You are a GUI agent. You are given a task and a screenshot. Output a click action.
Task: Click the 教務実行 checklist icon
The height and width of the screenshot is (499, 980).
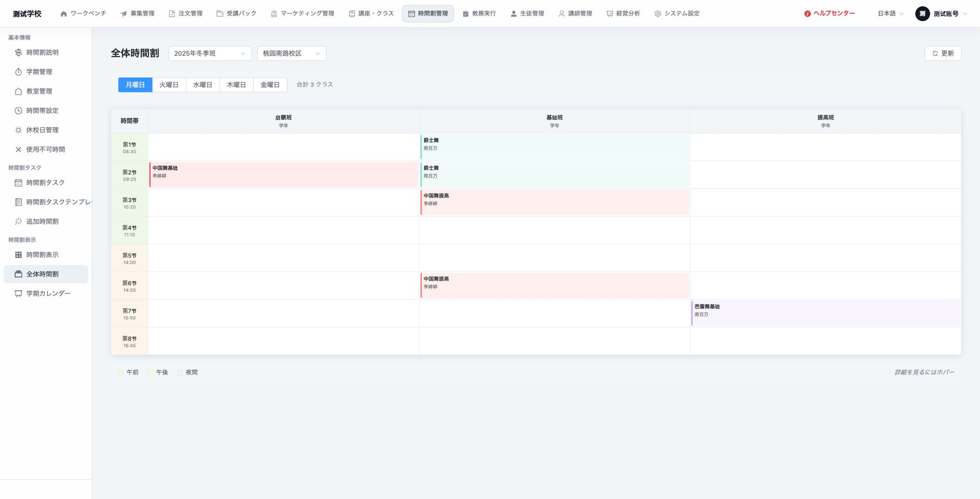click(466, 13)
